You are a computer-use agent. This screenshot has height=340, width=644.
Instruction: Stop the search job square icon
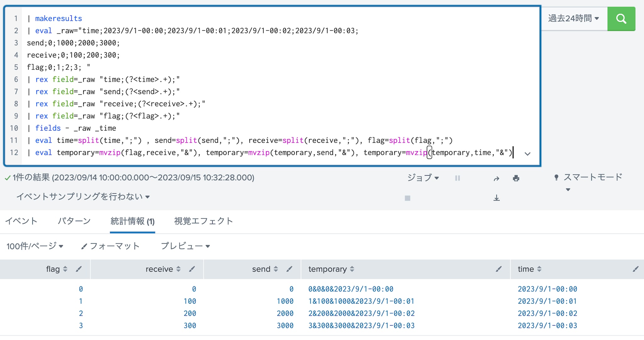(x=408, y=198)
